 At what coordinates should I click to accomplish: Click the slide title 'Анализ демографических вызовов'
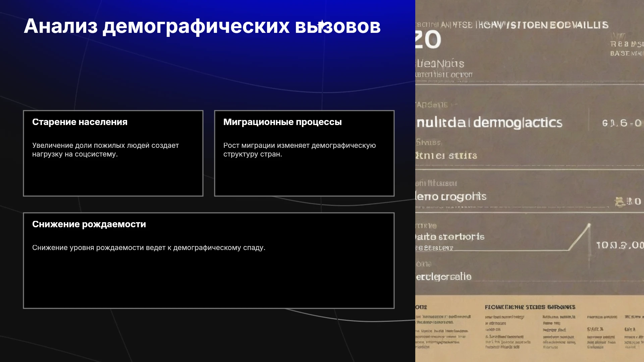coord(202,26)
